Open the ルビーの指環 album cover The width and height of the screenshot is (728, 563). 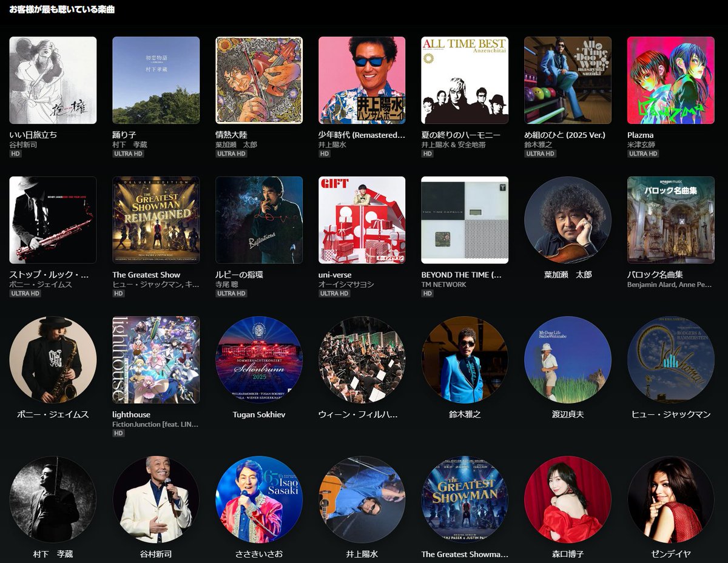coord(259,220)
